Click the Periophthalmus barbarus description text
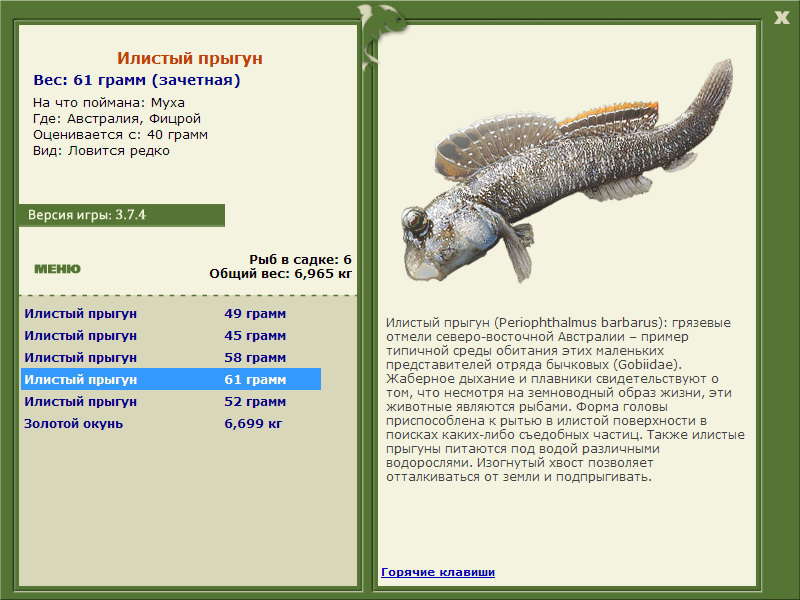Image resolution: width=800 pixels, height=600 pixels. pos(565,399)
